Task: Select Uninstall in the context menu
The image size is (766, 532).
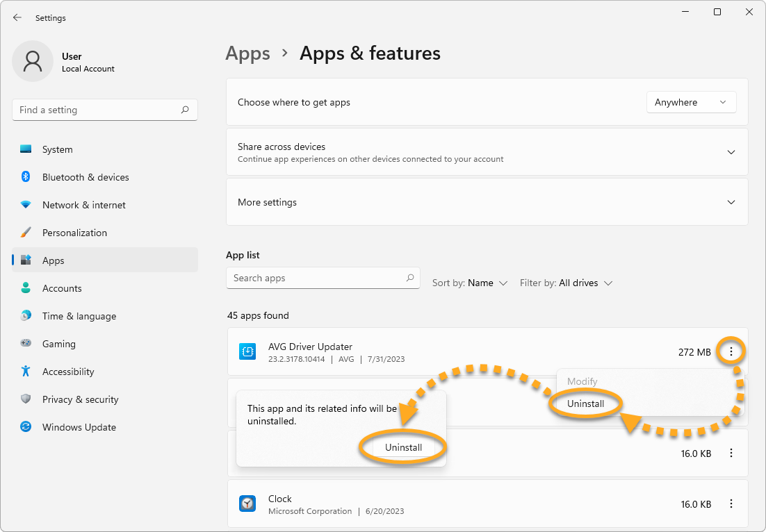Action: tap(585, 404)
